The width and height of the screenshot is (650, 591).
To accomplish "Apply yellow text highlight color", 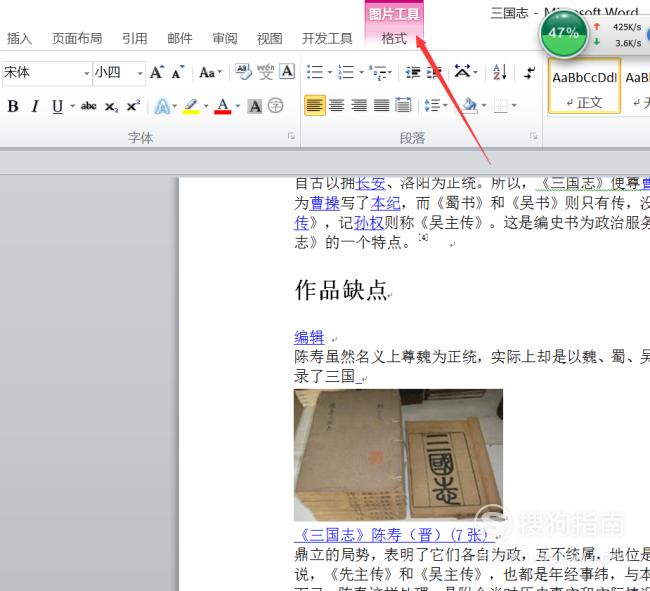I will click(x=191, y=107).
